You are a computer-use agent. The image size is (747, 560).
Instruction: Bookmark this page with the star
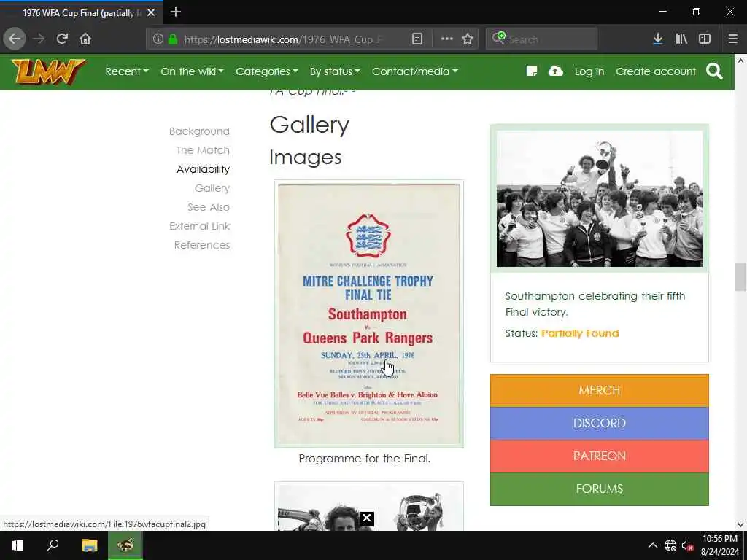(468, 39)
